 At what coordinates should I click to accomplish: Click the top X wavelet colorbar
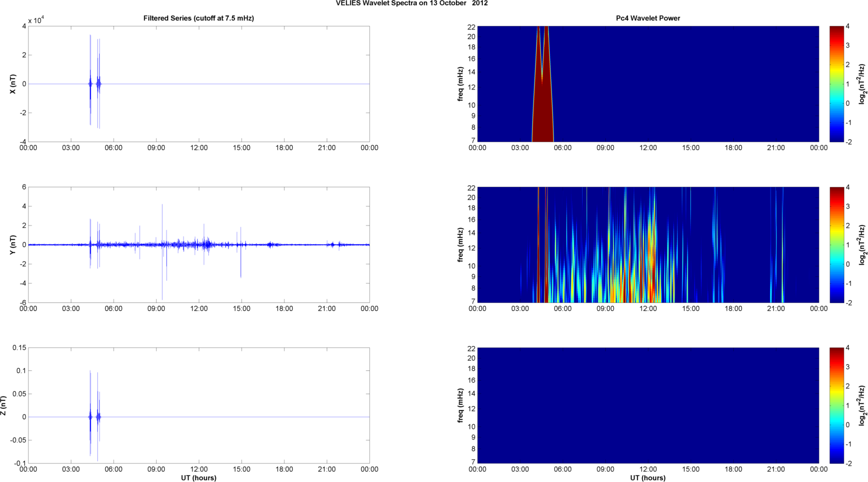pyautogui.click(x=837, y=84)
